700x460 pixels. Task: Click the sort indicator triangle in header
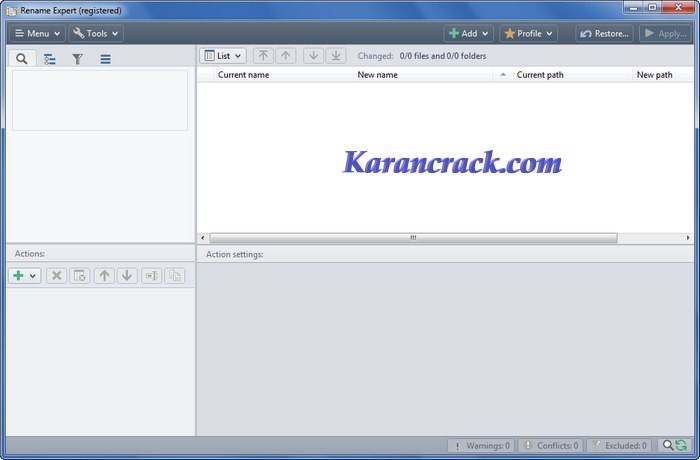pyautogui.click(x=503, y=75)
